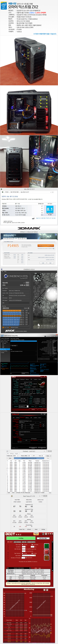
Task: Open the Ranking type dropdown in Cinebench
Action: pos(6,308)
